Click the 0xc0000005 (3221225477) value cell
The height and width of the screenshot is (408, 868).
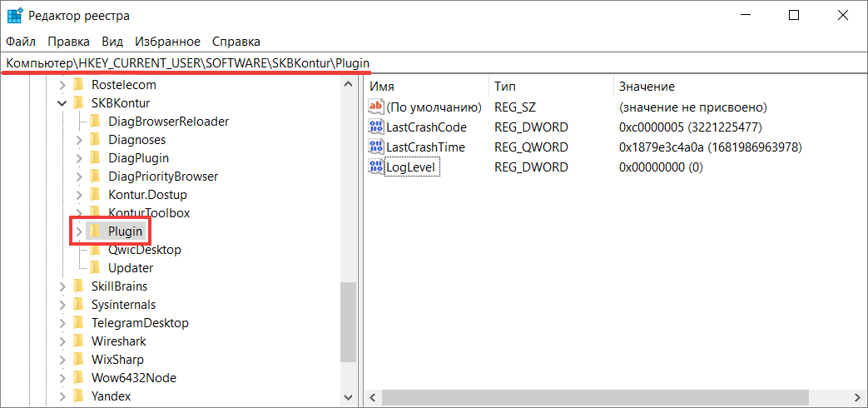691,127
